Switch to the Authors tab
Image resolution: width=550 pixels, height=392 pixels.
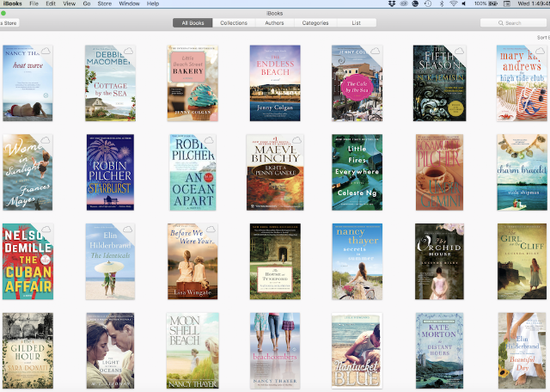pyautogui.click(x=274, y=23)
